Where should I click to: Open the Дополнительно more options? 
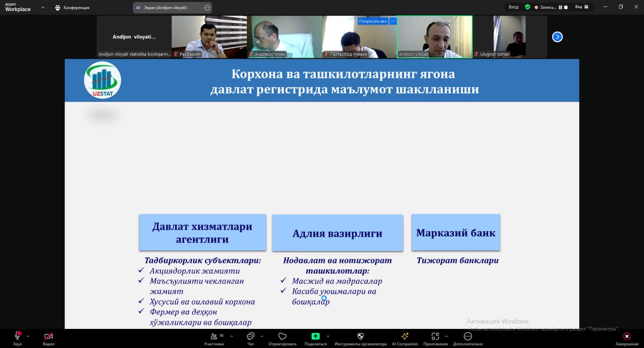coord(468,338)
